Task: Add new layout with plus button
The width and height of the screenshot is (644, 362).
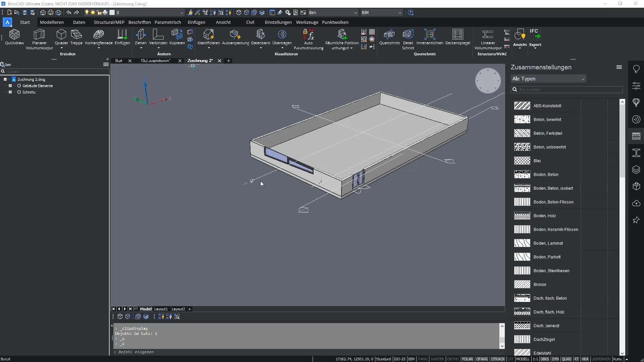Action: (x=190, y=309)
